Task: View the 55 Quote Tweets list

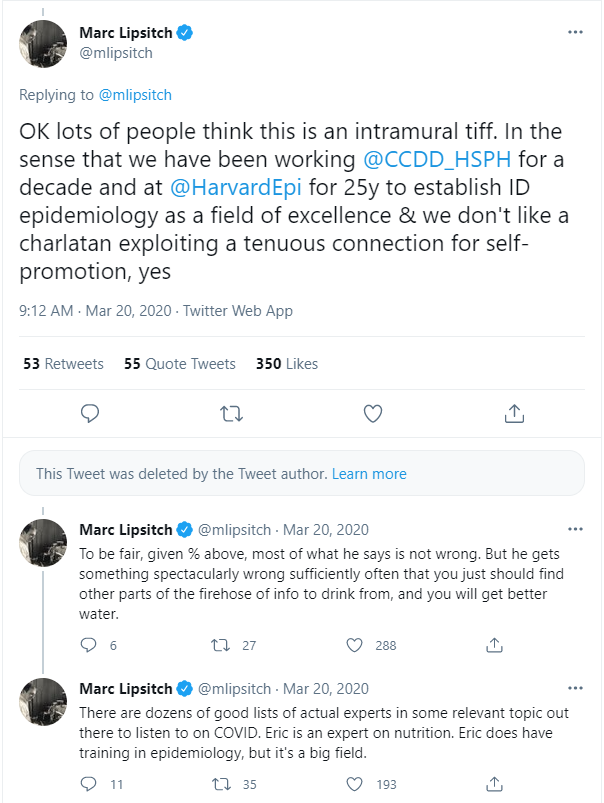Action: pos(180,364)
